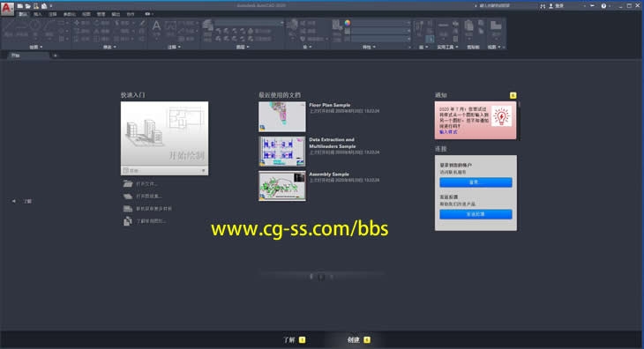Image resolution: width=644 pixels, height=349 pixels.
Task: Click the sign-in user icon in title bar
Action: click(x=550, y=6)
